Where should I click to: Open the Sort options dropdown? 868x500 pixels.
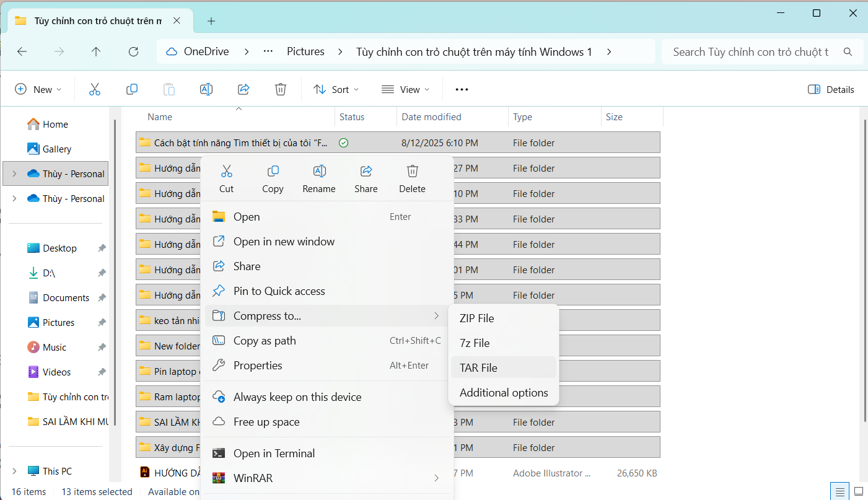click(336, 89)
